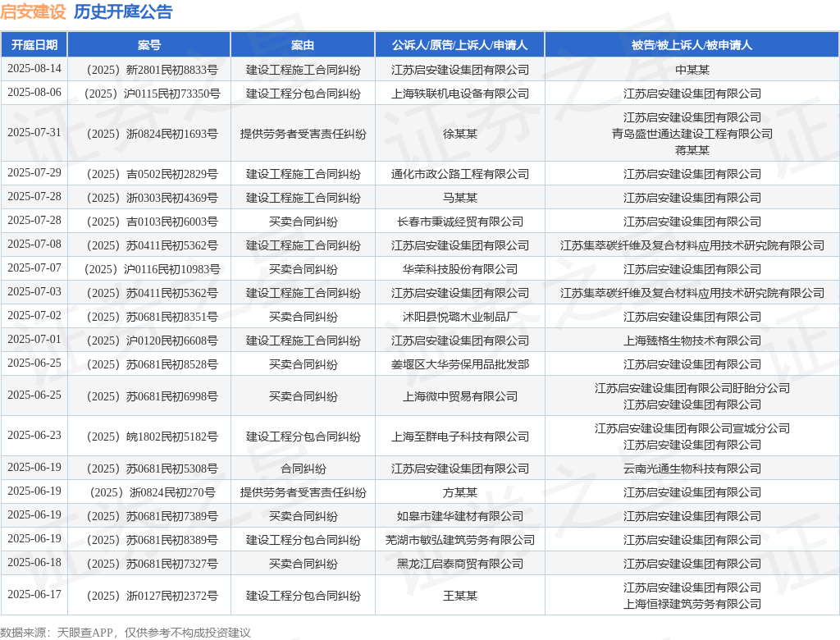Select date cell 2025-07-08
The width and height of the screenshot is (840, 640).
click(x=34, y=245)
